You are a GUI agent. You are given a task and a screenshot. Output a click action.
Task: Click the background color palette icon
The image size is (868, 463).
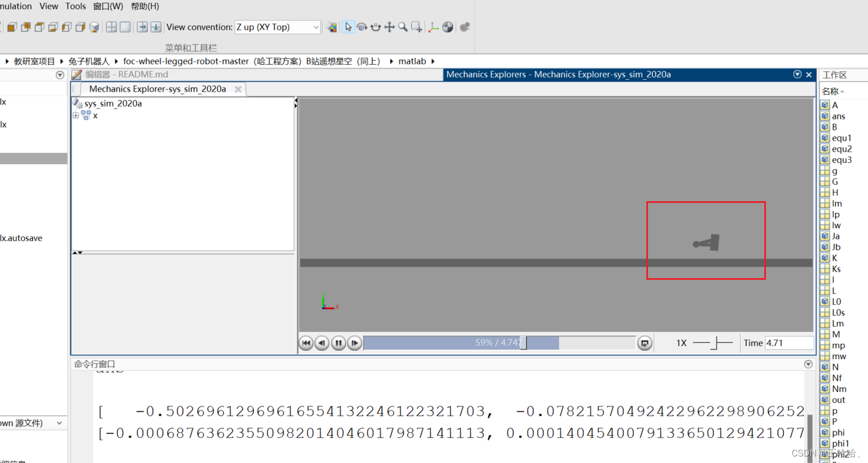point(332,27)
